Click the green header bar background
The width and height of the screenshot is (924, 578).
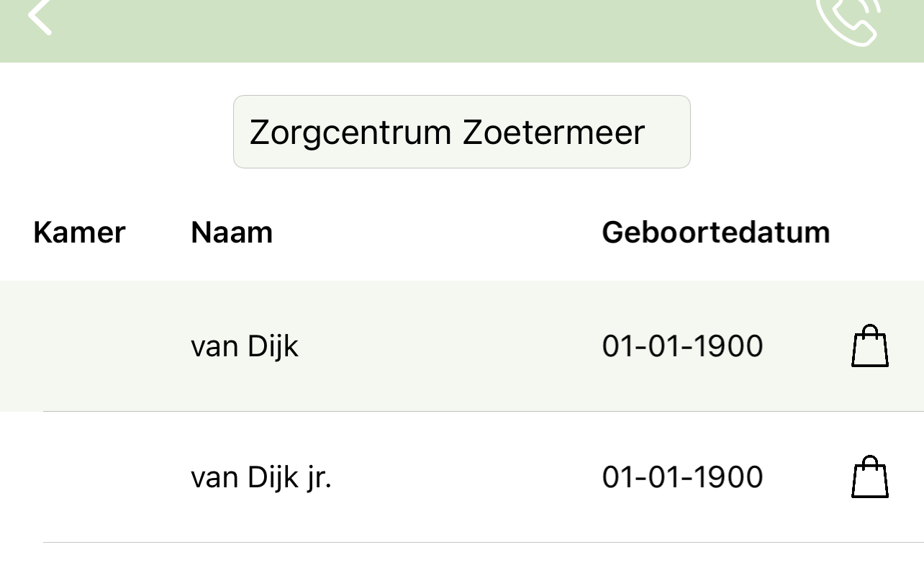pos(461,32)
